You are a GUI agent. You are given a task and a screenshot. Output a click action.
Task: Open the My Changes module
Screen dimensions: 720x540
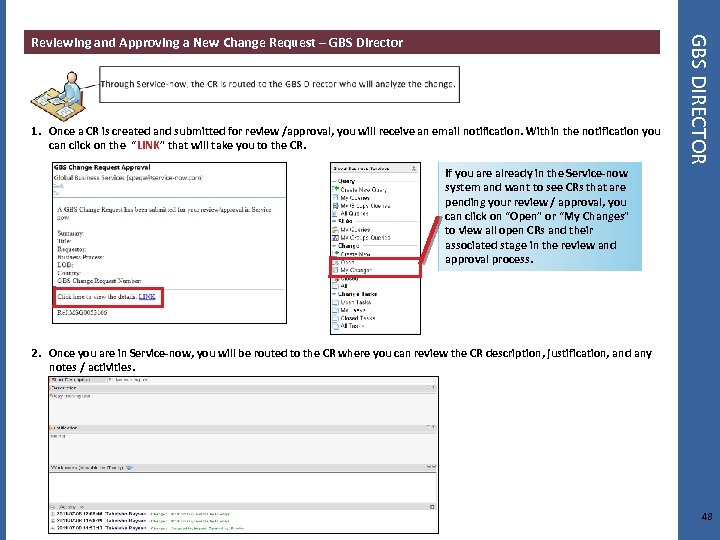[x=356, y=270]
